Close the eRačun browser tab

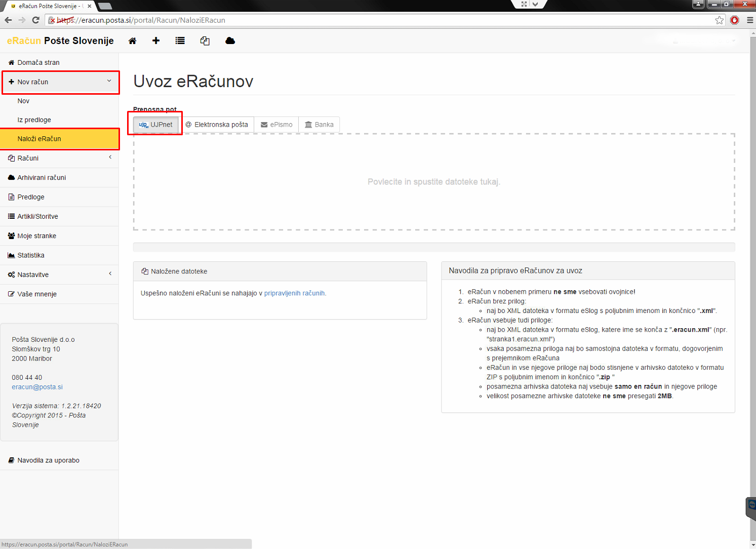tap(89, 6)
